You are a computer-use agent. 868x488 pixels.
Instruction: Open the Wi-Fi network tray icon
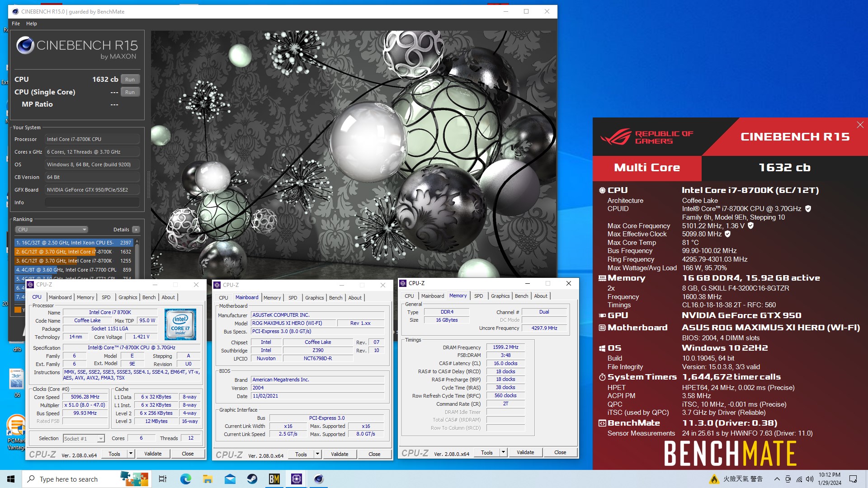(x=799, y=479)
